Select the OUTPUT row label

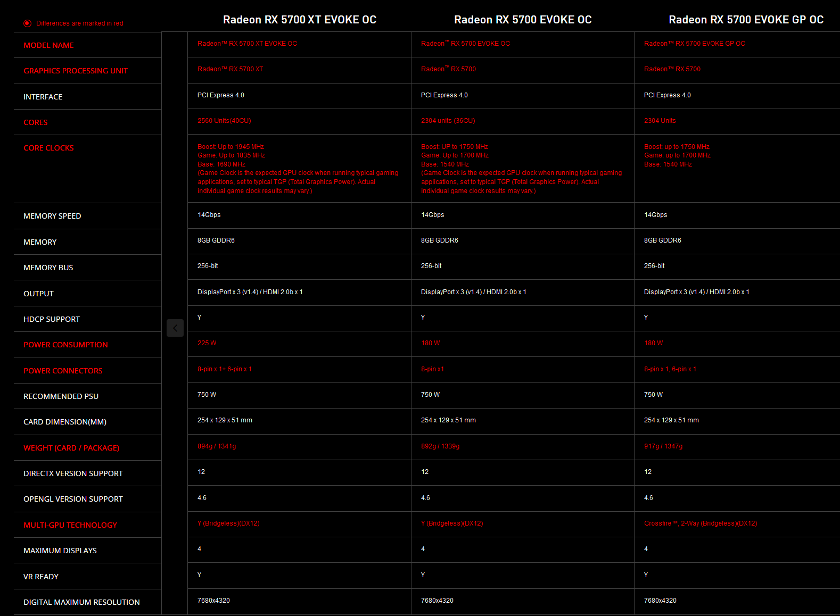(x=38, y=294)
